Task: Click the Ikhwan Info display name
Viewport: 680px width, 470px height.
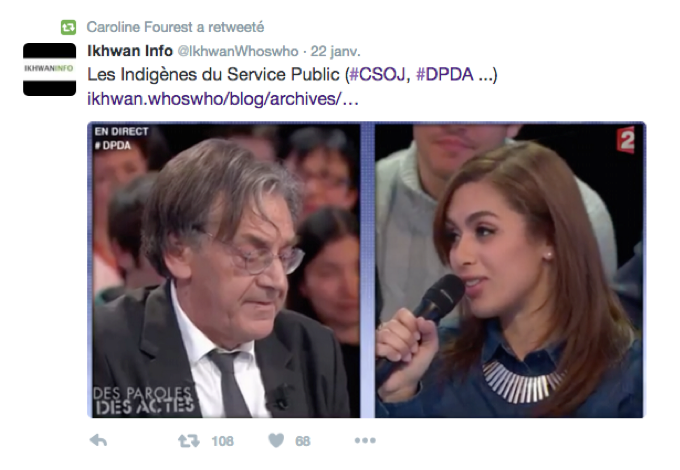Action: coord(130,51)
